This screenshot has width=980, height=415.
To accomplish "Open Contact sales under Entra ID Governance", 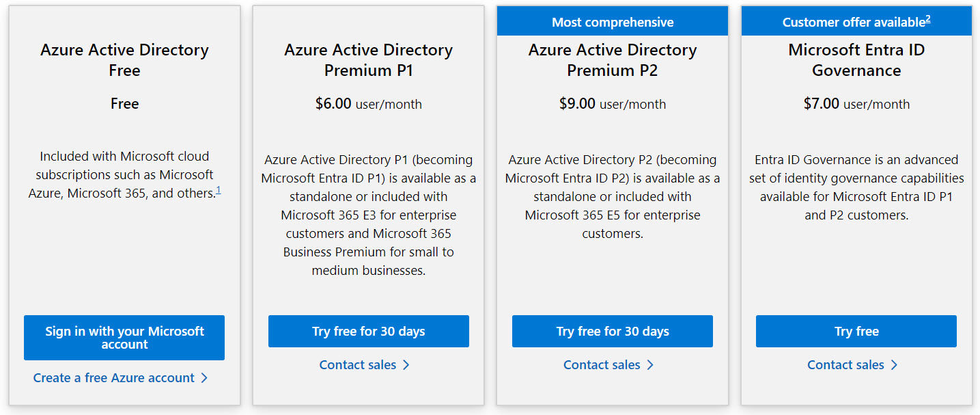I will (845, 365).
